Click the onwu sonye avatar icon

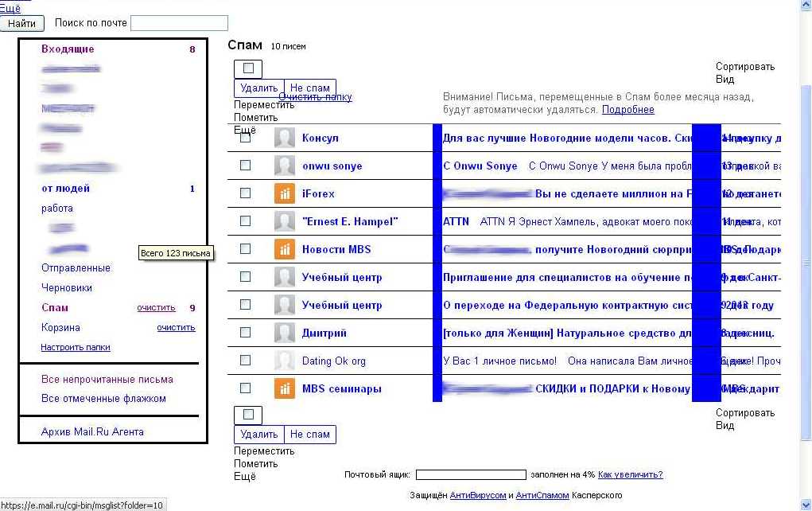pos(284,166)
